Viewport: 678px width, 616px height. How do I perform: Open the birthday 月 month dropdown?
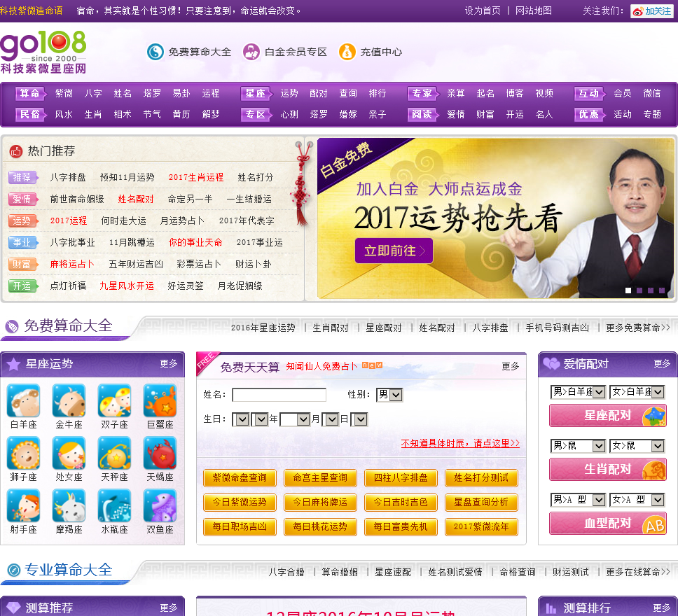[x=294, y=419]
